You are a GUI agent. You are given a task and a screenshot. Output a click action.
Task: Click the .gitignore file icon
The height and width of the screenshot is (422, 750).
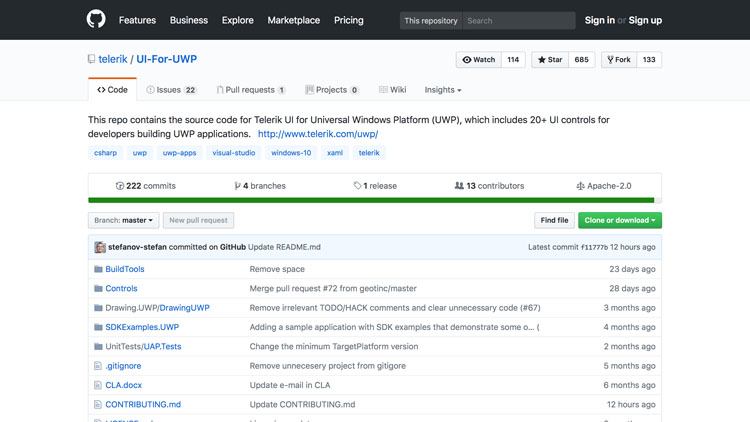[98, 366]
